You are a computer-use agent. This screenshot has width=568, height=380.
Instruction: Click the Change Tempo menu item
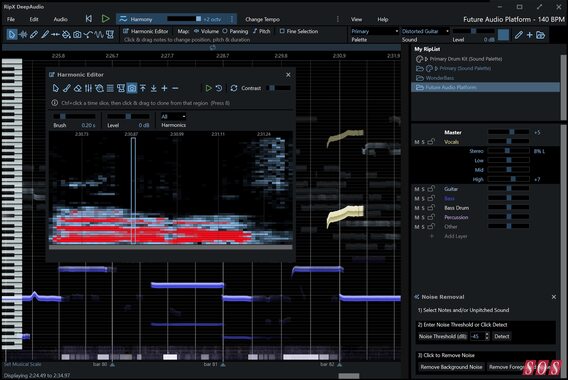[x=263, y=19]
